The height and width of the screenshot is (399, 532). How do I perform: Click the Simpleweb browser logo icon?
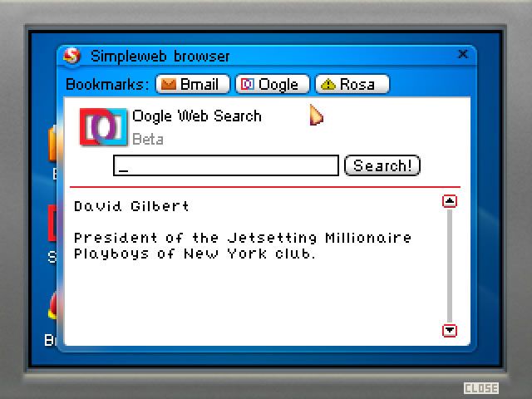pyautogui.click(x=72, y=56)
